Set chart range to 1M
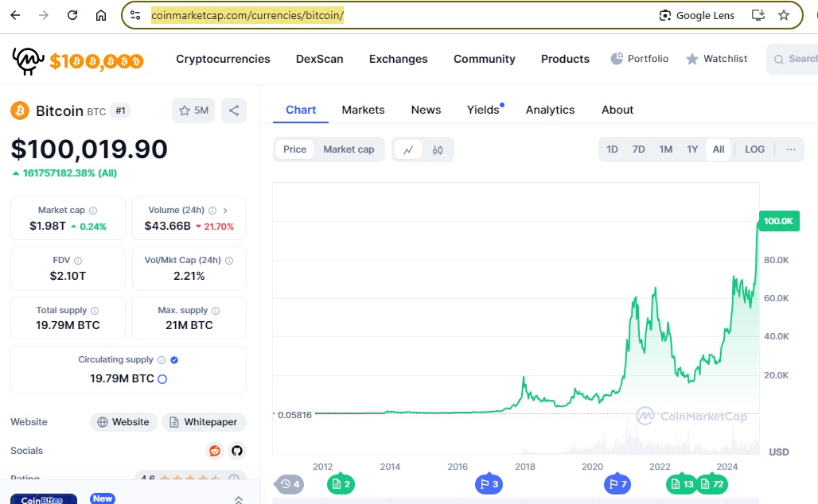The image size is (818, 504). pos(666,149)
